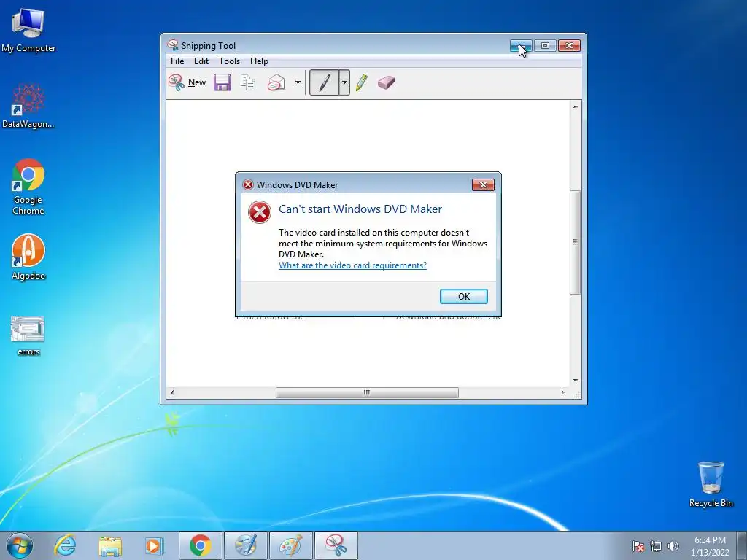Screen dimensions: 747x560
Task: Save the snip with floppy disk icon
Action: 222,82
